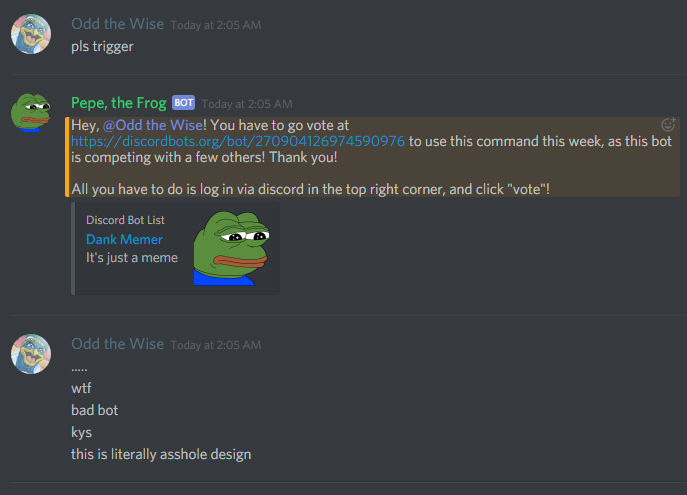Click the Pepe, the Frog username
Image resolution: width=687 pixels, height=495 pixels.
pyautogui.click(x=119, y=103)
